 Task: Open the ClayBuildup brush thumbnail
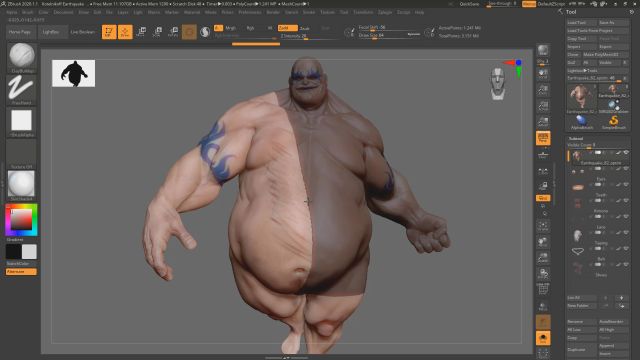(x=22, y=55)
